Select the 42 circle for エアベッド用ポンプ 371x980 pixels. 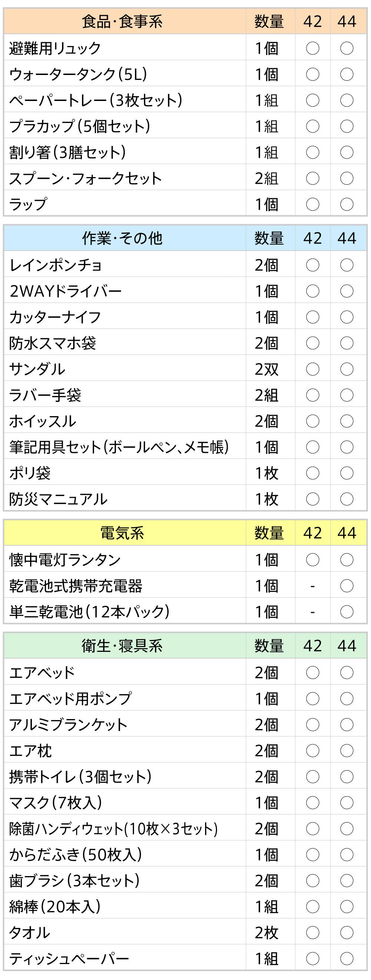(x=312, y=699)
